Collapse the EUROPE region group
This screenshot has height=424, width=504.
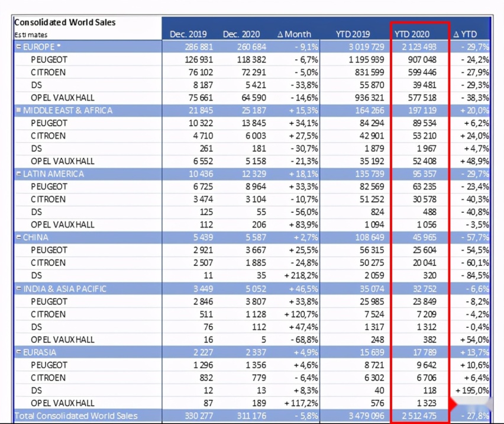point(19,47)
